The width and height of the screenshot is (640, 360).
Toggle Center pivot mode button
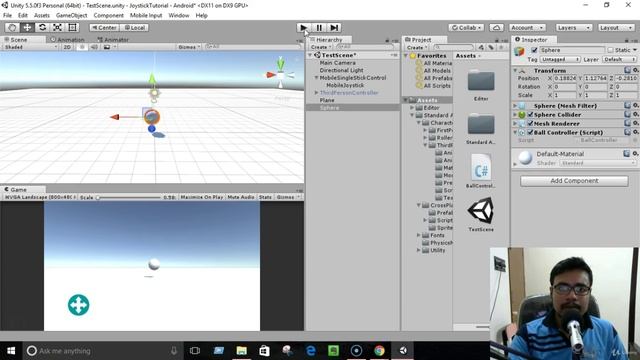(x=104, y=28)
